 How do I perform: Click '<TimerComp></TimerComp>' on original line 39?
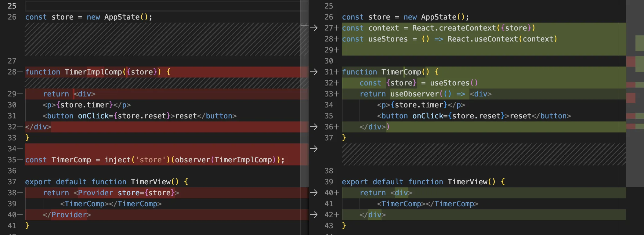(111, 204)
